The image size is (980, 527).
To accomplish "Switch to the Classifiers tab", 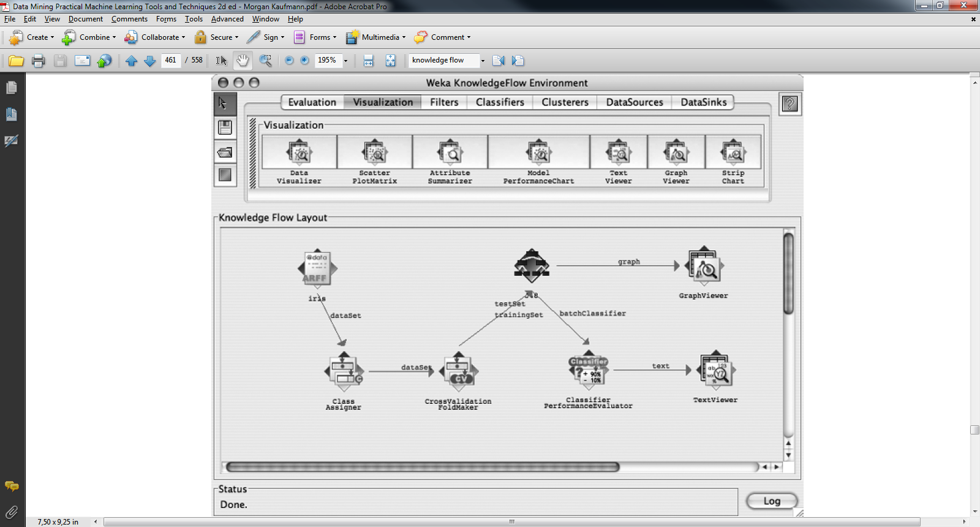I will (500, 102).
